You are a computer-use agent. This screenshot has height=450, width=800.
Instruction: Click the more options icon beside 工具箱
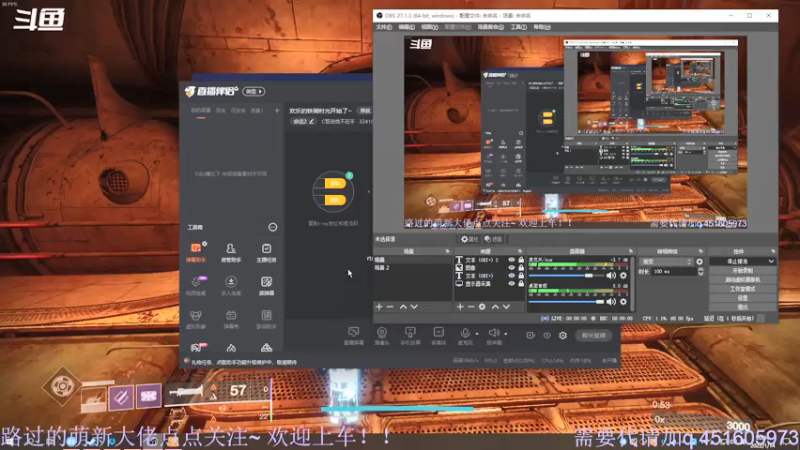tap(273, 227)
